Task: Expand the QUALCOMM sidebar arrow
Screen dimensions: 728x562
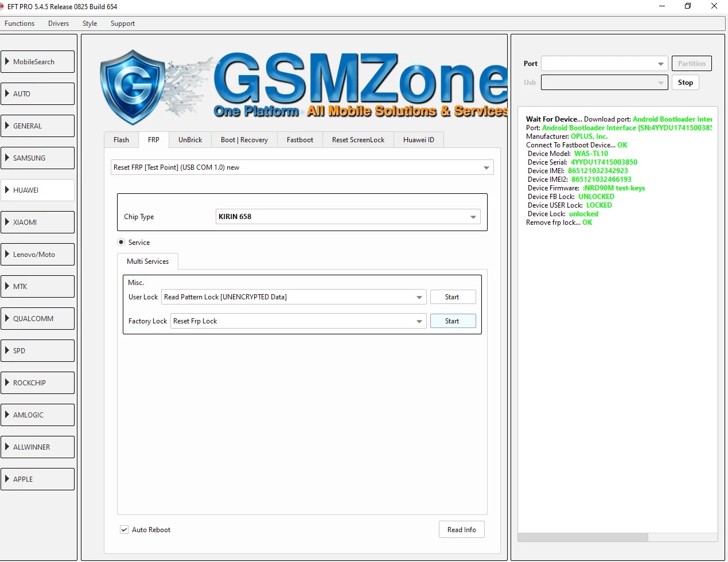Action: point(7,318)
